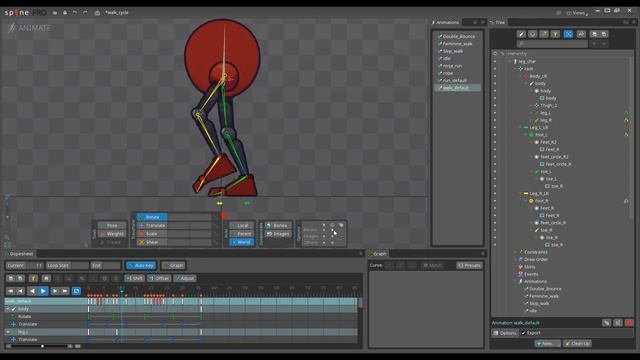
Task: Go to the previous keyframe
Action: pos(20,291)
